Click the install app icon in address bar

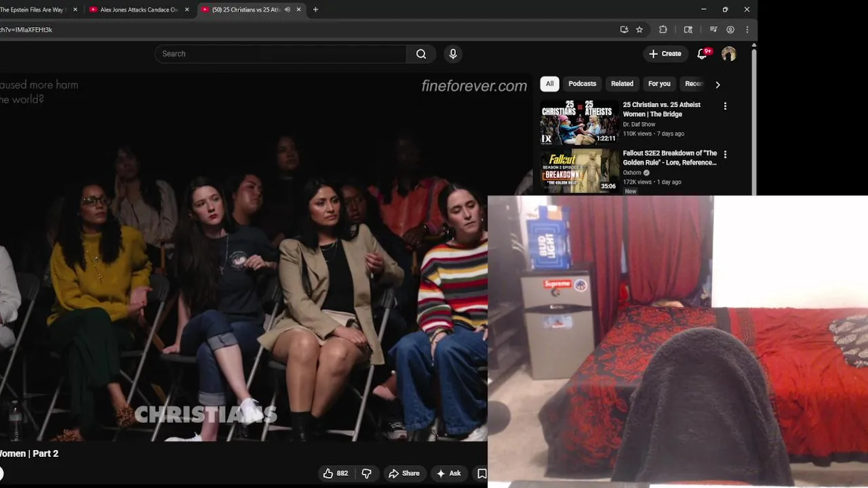624,30
